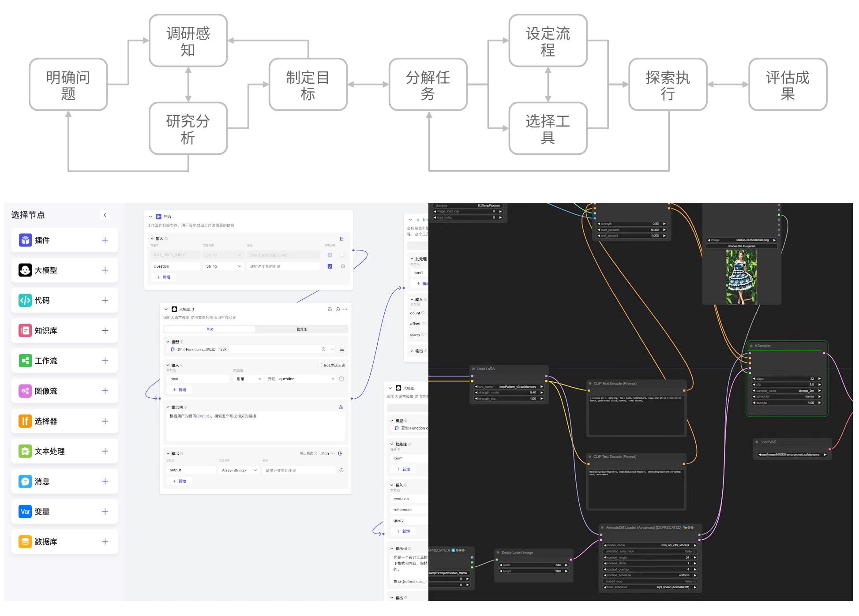Switch to the 单次 tab
This screenshot has height=616, width=859.
point(210,329)
